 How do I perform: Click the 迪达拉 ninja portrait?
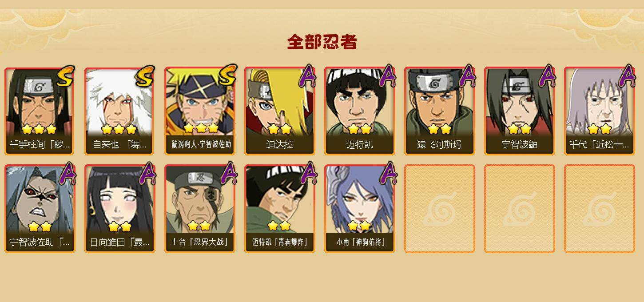click(280, 111)
